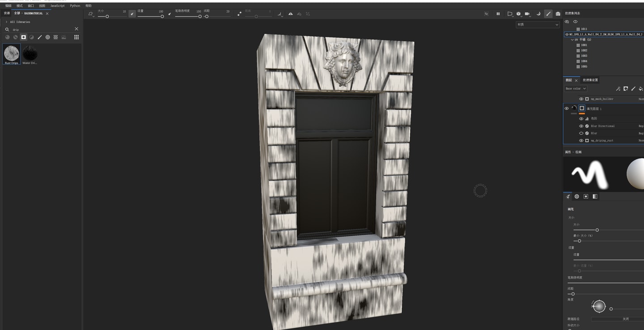The width and height of the screenshot is (644, 330).
Task: Adjust the top toolbar 间距 spacing slider
Action: coord(217,17)
